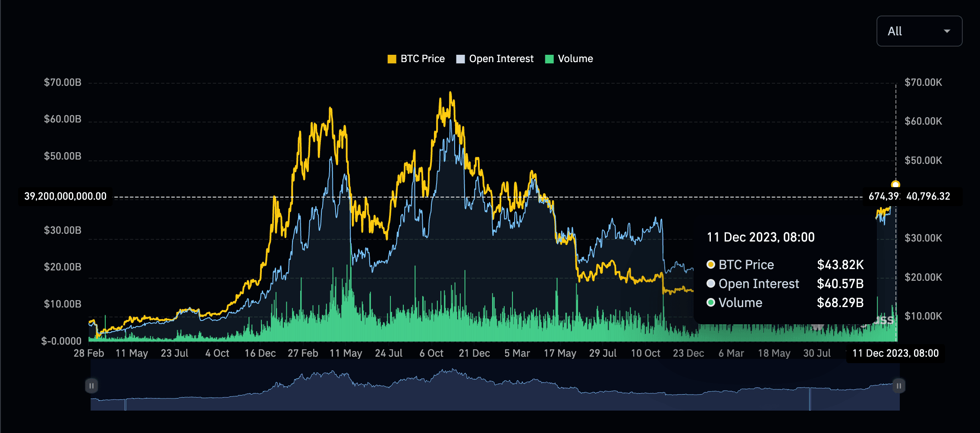Click the 29 Jul x-axis label
The height and width of the screenshot is (433, 980).
[603, 353]
